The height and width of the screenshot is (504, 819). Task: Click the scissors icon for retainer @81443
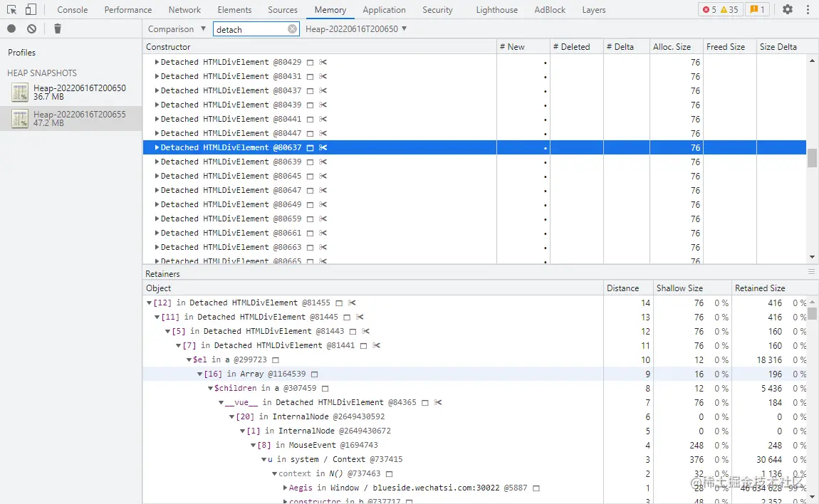click(365, 332)
